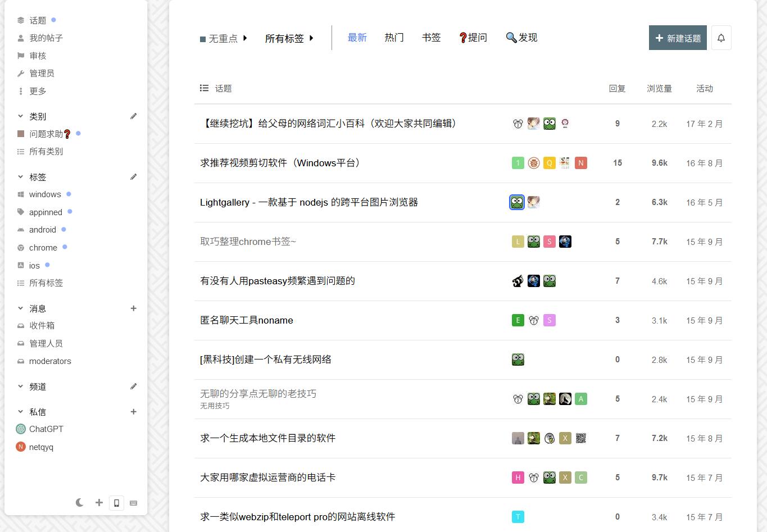
Task: Sort topics by 浏览量 column header
Action: (659, 88)
